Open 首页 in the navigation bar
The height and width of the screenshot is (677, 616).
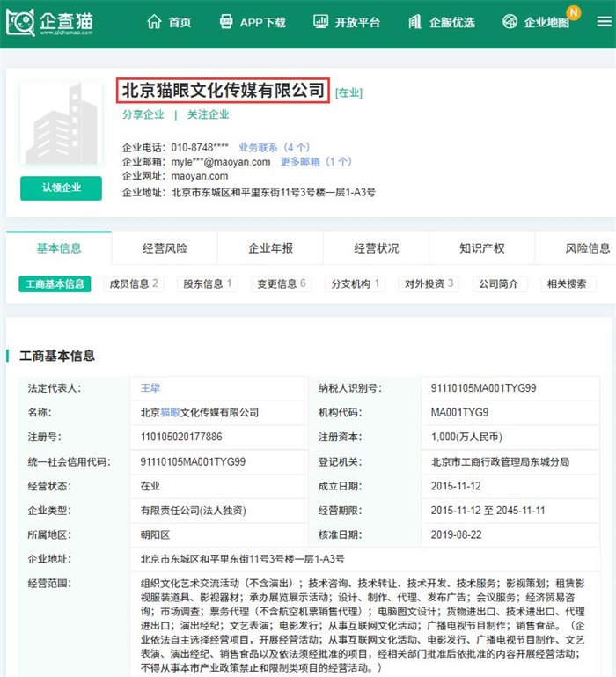pos(180,22)
